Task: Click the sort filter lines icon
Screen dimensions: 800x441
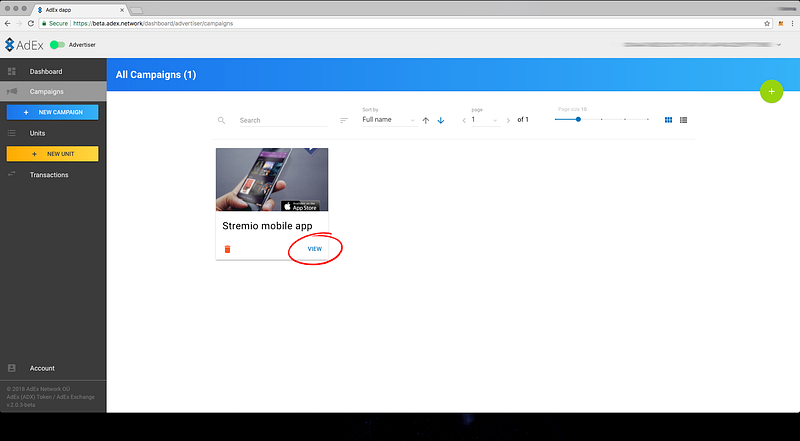Action: [344, 120]
